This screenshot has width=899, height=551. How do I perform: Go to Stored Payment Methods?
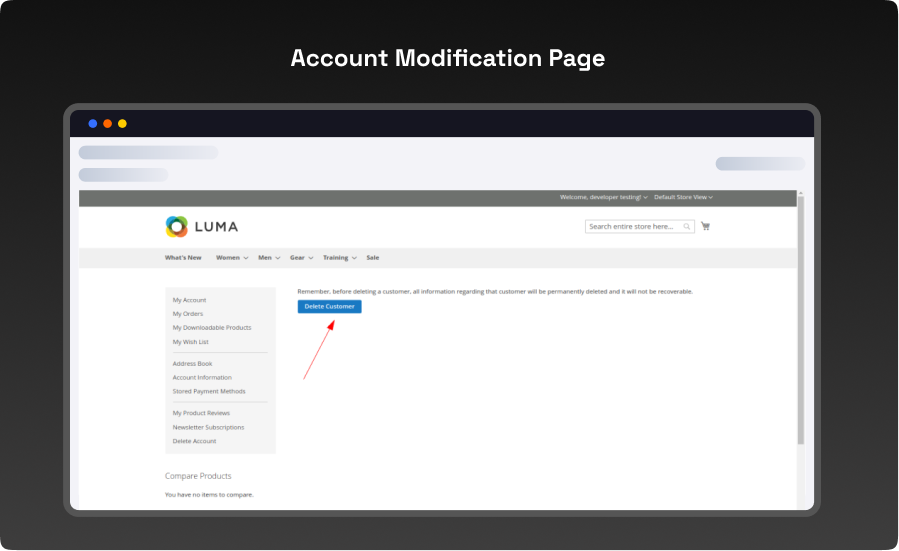pos(208,391)
